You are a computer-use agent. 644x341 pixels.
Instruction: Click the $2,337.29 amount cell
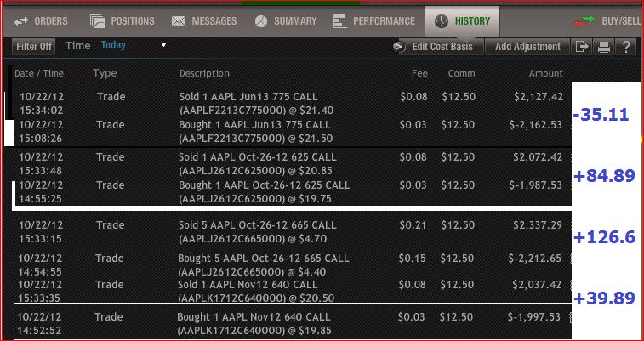[x=538, y=224]
